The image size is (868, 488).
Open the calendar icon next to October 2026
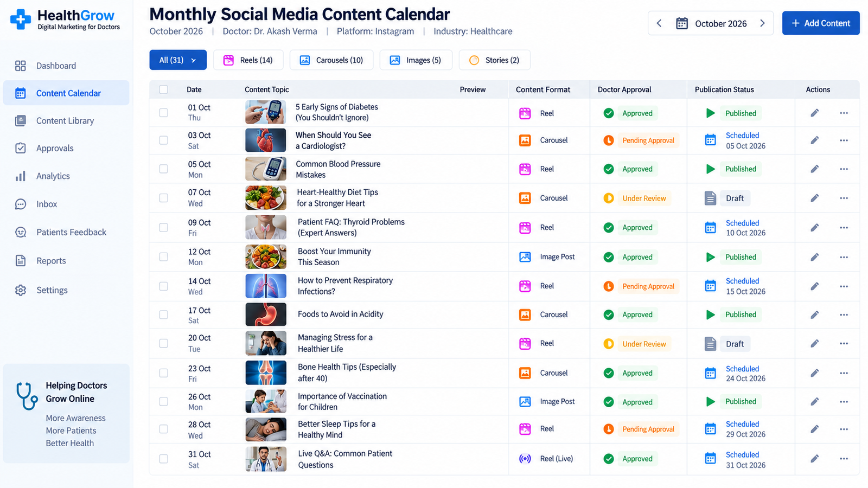point(682,23)
